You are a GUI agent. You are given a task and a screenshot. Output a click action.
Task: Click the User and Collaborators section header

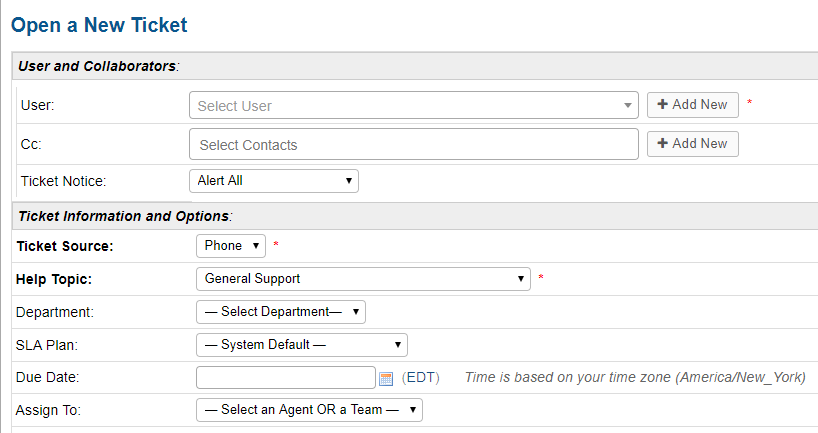[x=97, y=66]
